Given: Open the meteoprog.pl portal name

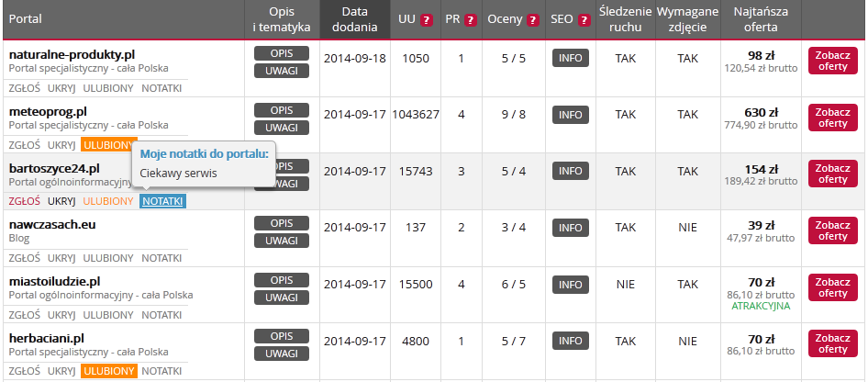Looking at the screenshot, I should [48, 111].
